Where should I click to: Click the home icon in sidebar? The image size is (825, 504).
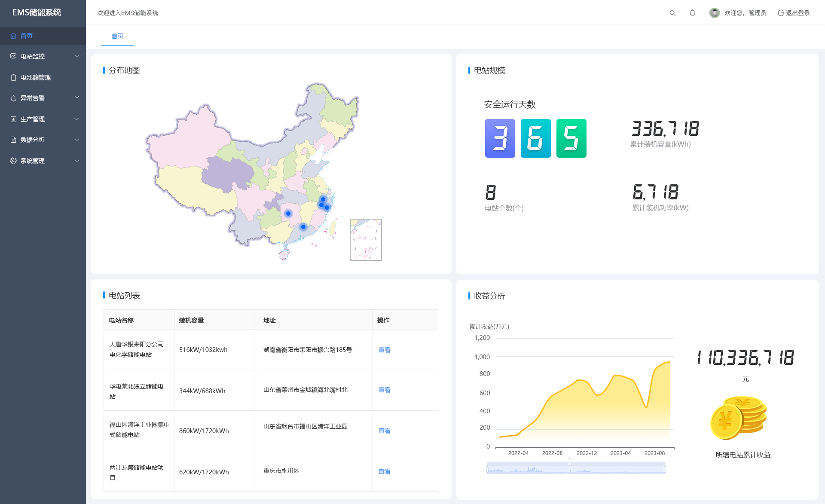[x=13, y=36]
